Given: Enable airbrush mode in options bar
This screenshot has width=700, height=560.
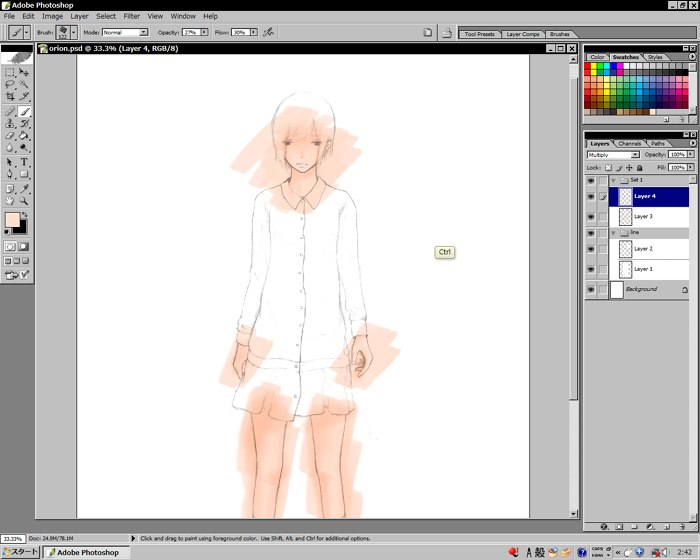Looking at the screenshot, I should [x=268, y=32].
